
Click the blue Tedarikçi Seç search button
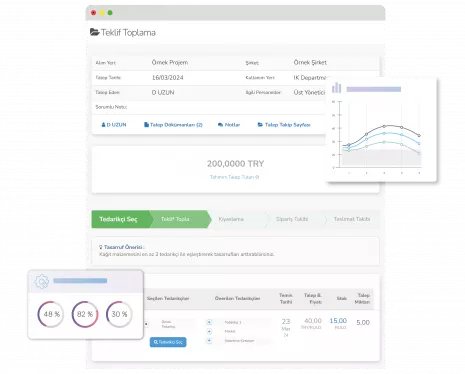point(168,342)
